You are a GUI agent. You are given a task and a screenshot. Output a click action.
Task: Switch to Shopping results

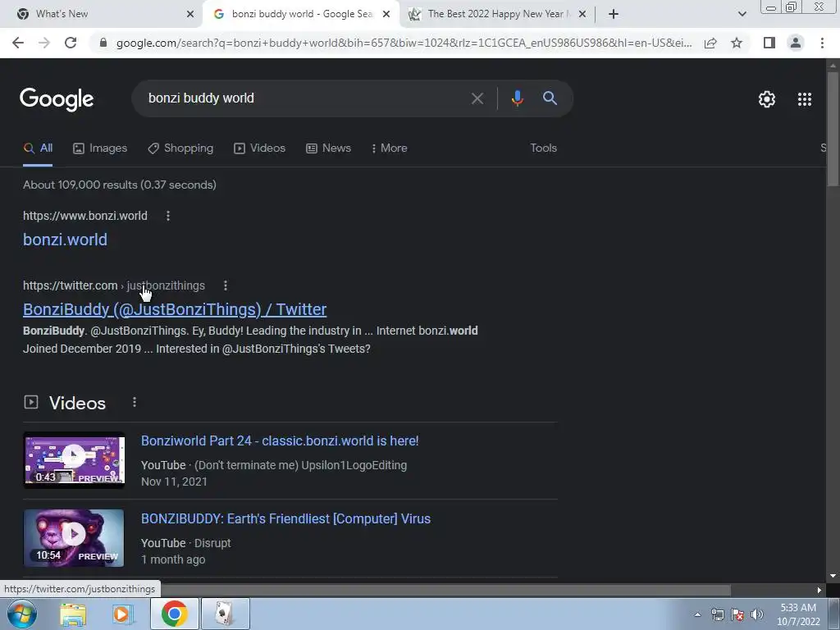180,148
